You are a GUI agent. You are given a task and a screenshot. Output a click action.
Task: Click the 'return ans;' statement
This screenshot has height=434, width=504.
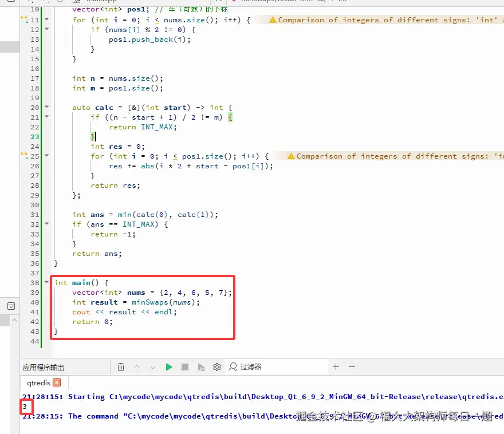[97, 254]
